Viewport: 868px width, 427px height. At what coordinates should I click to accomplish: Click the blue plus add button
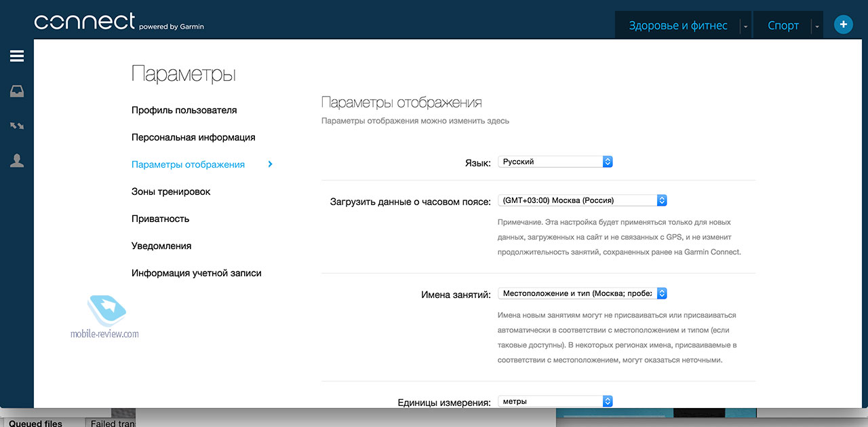843,25
